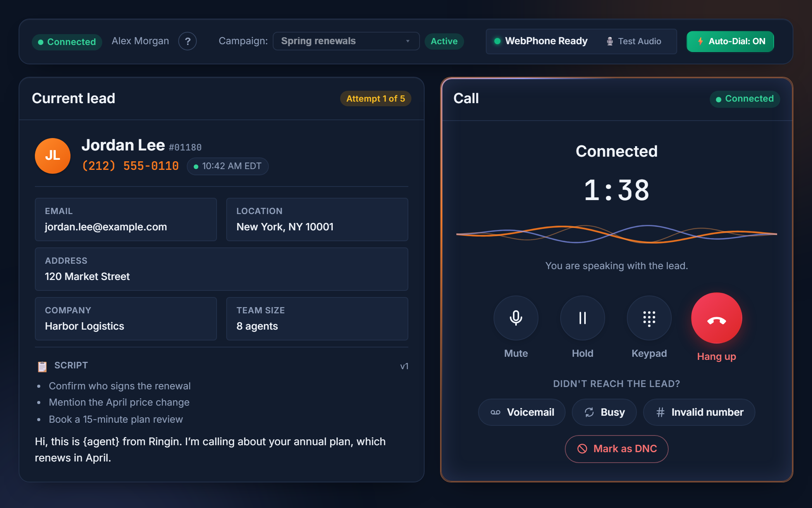Click team size 8 agents
Screen dimensions: 812x508
257,326
